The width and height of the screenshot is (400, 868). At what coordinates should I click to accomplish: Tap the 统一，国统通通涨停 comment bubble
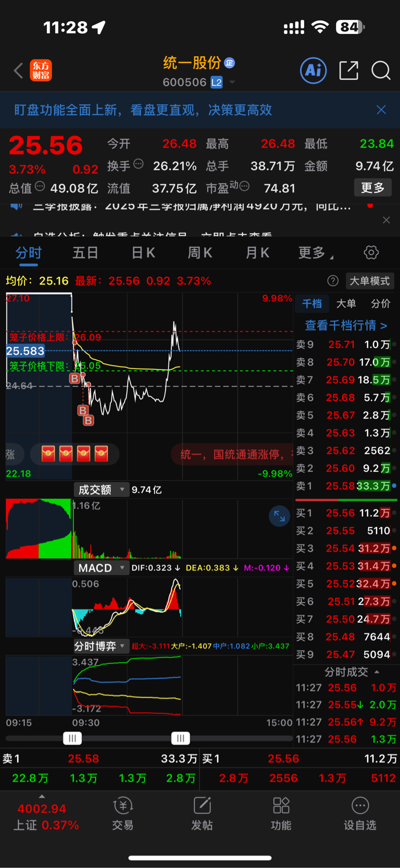(x=233, y=455)
